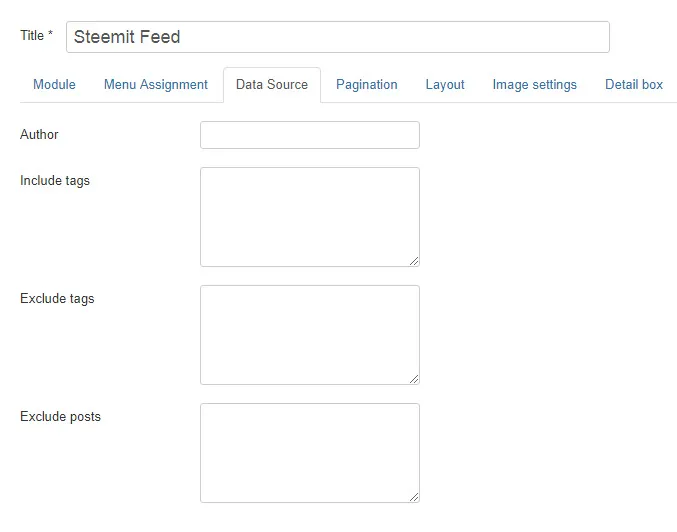This screenshot has width=677, height=532.
Task: Click the Include tags textarea resize handle
Action: [414, 261]
